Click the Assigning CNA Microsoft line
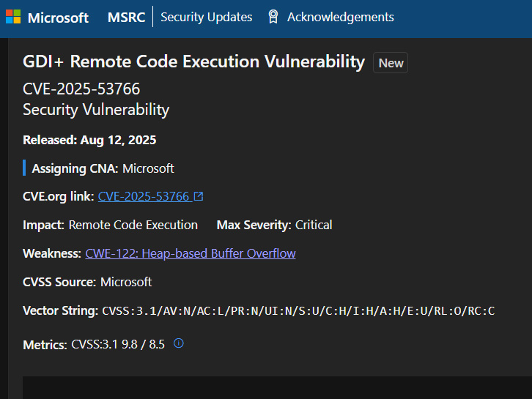 (x=103, y=168)
